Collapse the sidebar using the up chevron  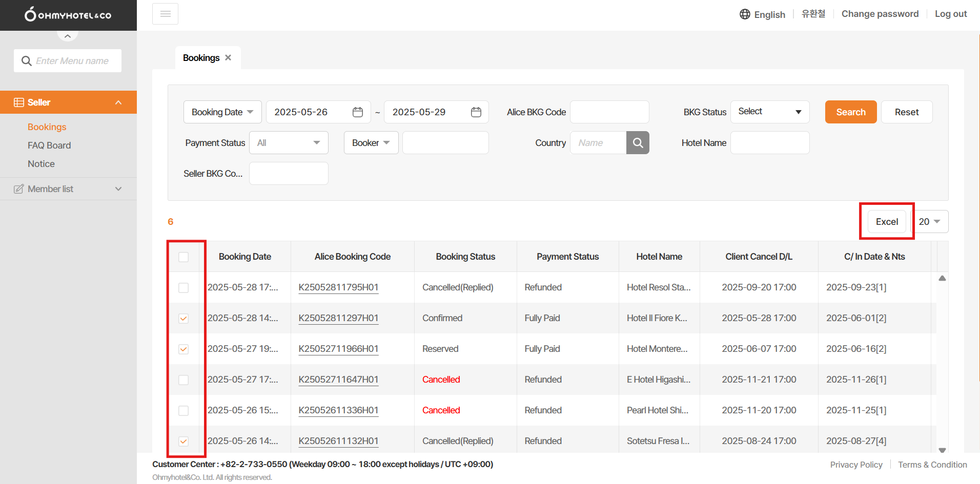coord(68,36)
